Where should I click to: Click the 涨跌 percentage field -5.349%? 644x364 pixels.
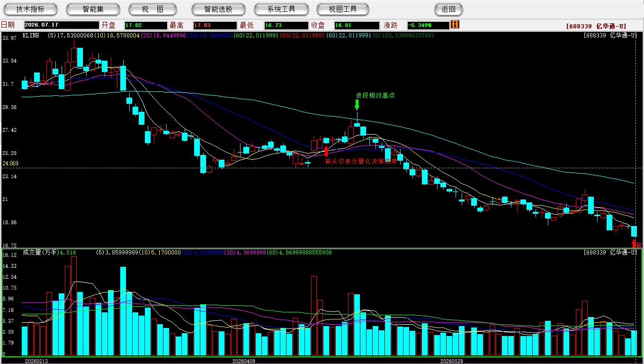coord(428,25)
